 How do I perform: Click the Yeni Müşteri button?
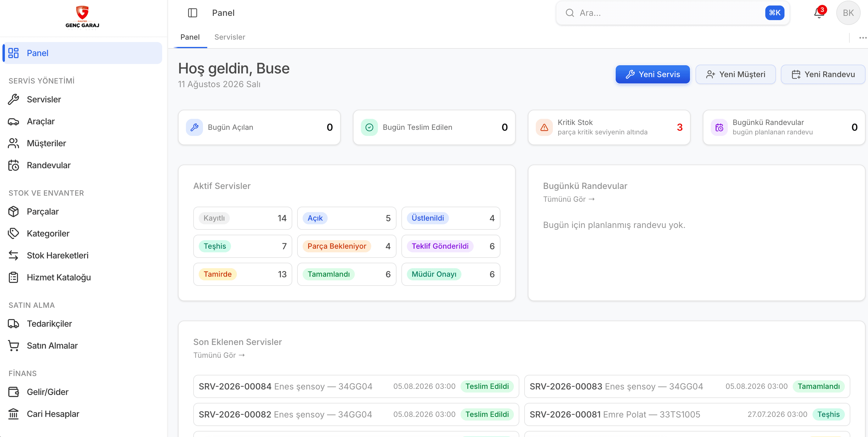736,74
